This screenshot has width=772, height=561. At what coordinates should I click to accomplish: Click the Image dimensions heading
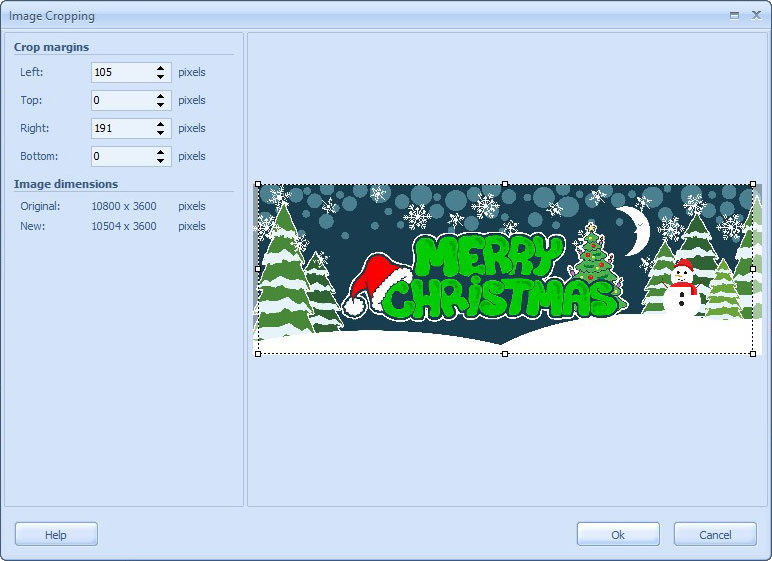coord(66,184)
